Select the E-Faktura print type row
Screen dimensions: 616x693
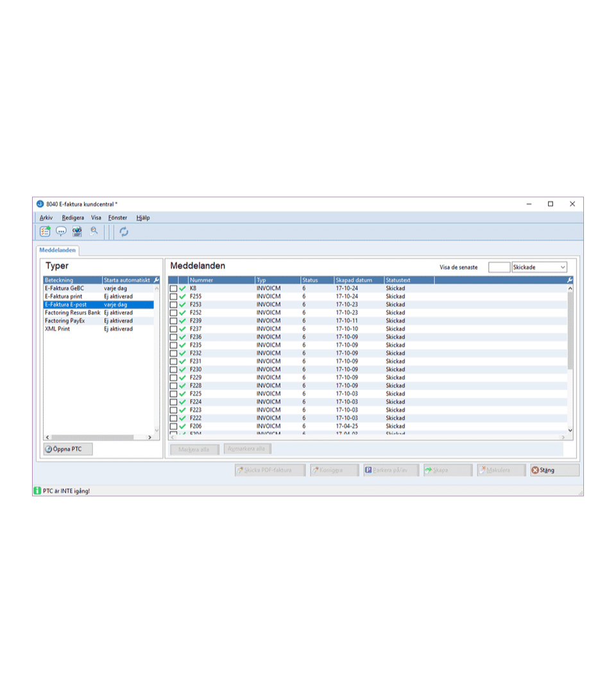pyautogui.click(x=99, y=296)
